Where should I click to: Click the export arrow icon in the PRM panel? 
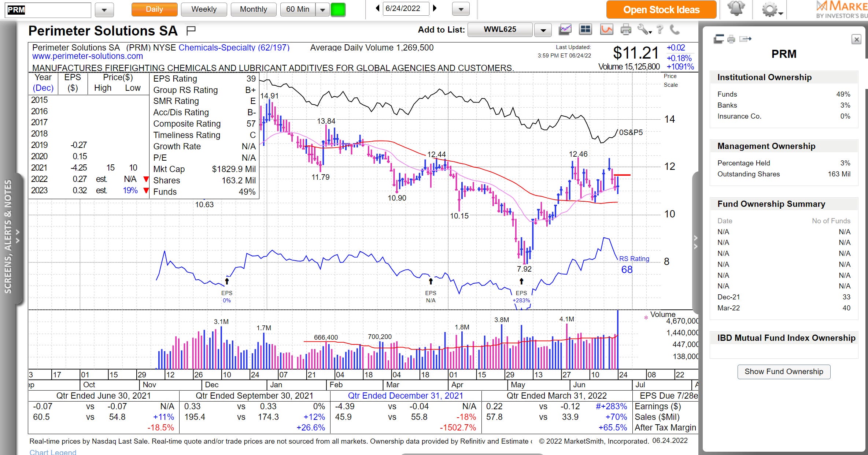coord(746,39)
